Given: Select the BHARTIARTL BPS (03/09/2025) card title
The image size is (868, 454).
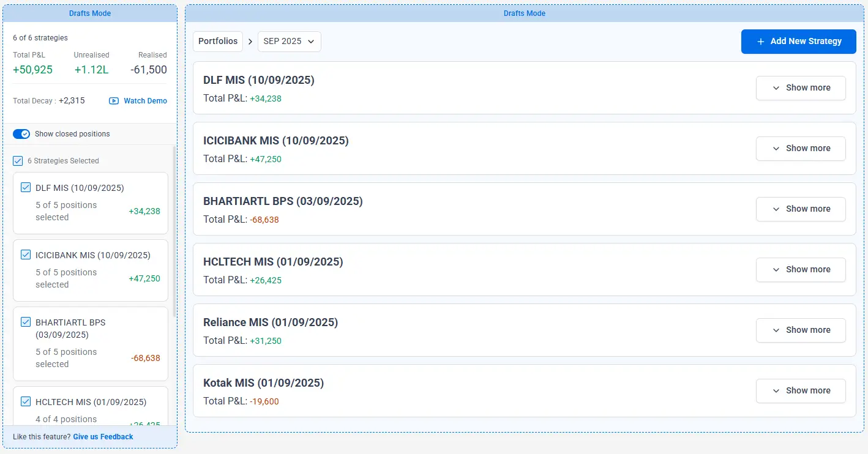Looking at the screenshot, I should (x=283, y=201).
